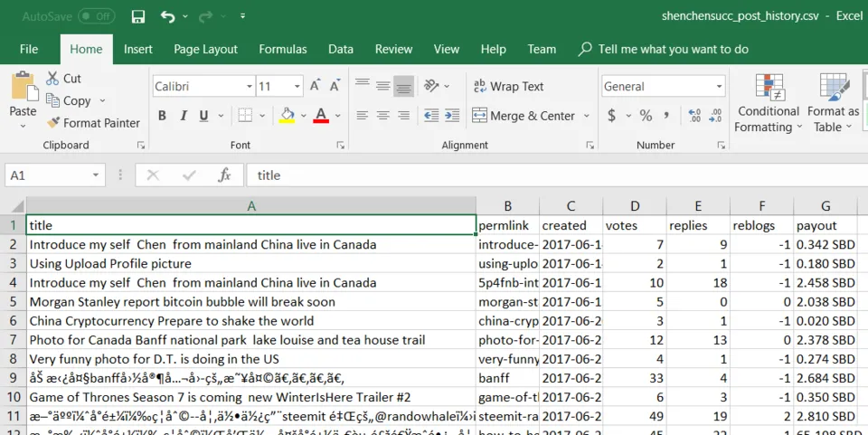The image size is (868, 435).
Task: Toggle Underline formatting
Action: (203, 116)
